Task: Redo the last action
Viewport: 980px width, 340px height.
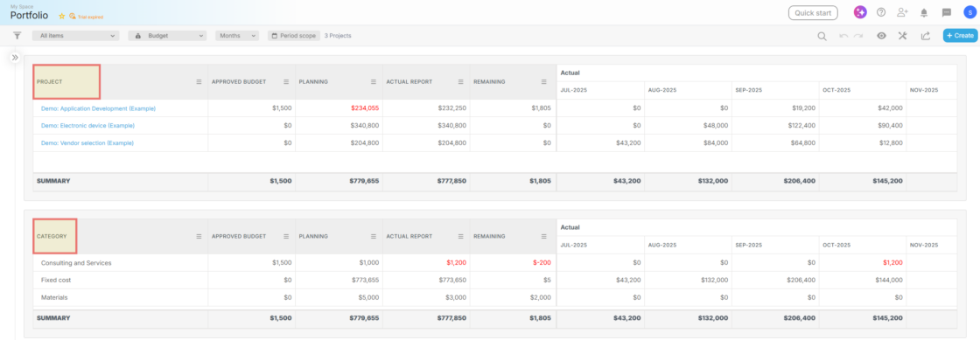Action: point(858,36)
